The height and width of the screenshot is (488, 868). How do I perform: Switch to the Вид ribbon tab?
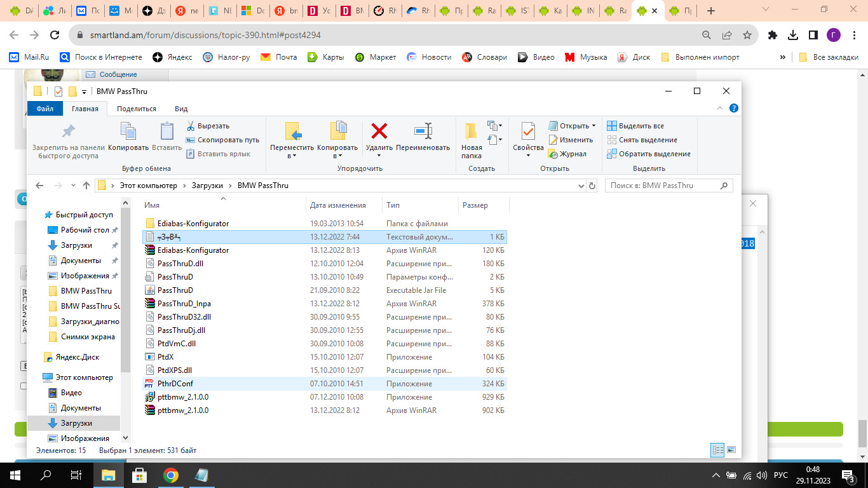[181, 109]
